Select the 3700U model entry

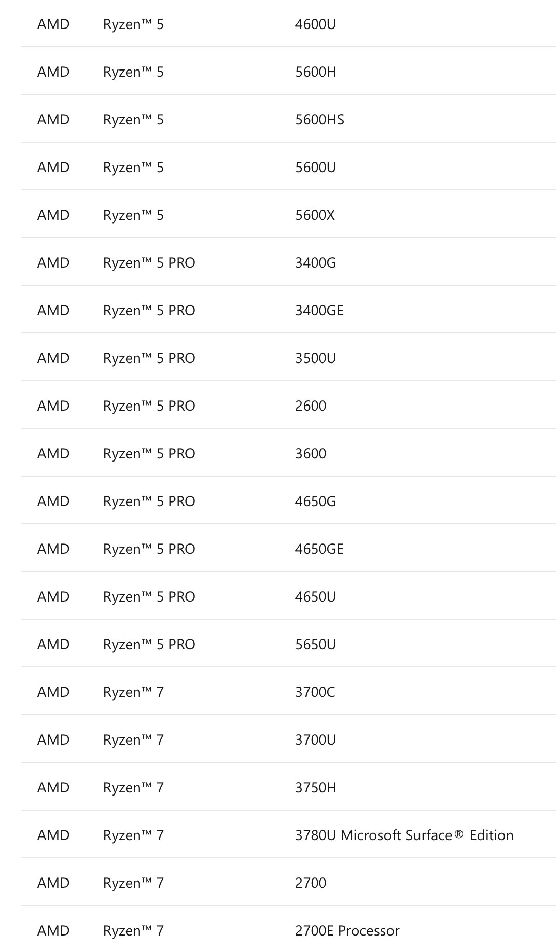(x=315, y=740)
